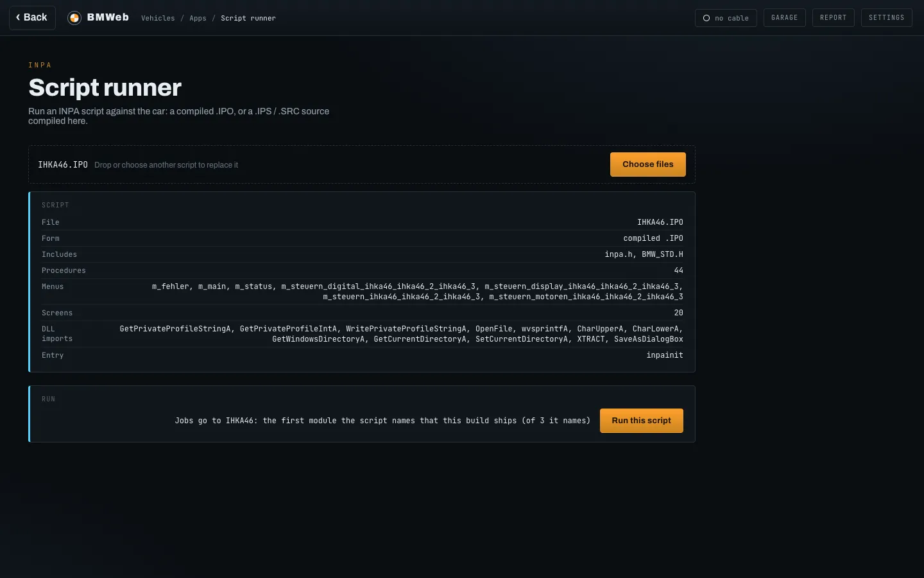Open the Garage tab

[784, 18]
